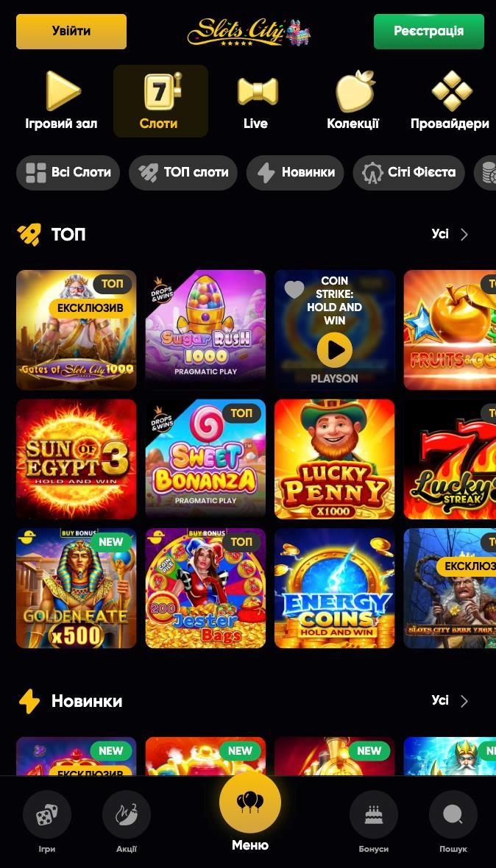
Task: Open the Акції chili icon
Action: [x=127, y=814]
